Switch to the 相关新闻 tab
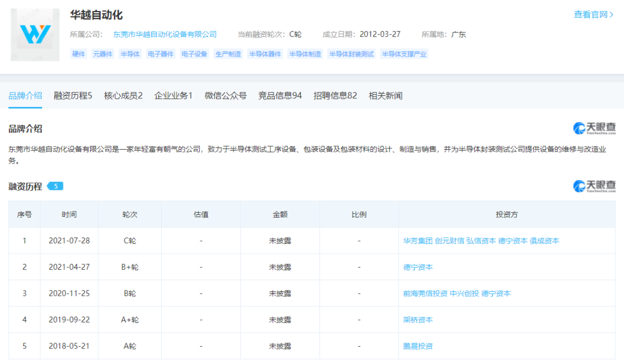The width and height of the screenshot is (624, 364). pyautogui.click(x=385, y=96)
